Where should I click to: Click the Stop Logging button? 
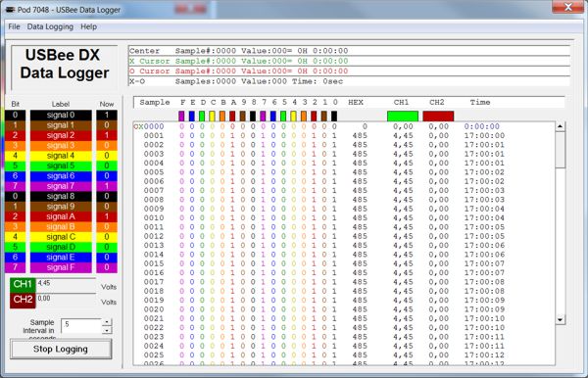click(x=61, y=350)
